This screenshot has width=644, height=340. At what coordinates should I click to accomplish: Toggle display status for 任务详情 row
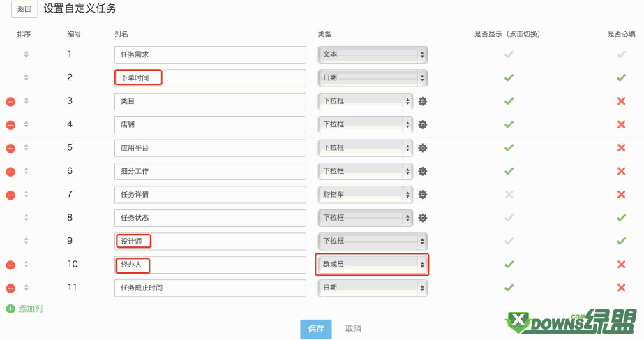[509, 195]
